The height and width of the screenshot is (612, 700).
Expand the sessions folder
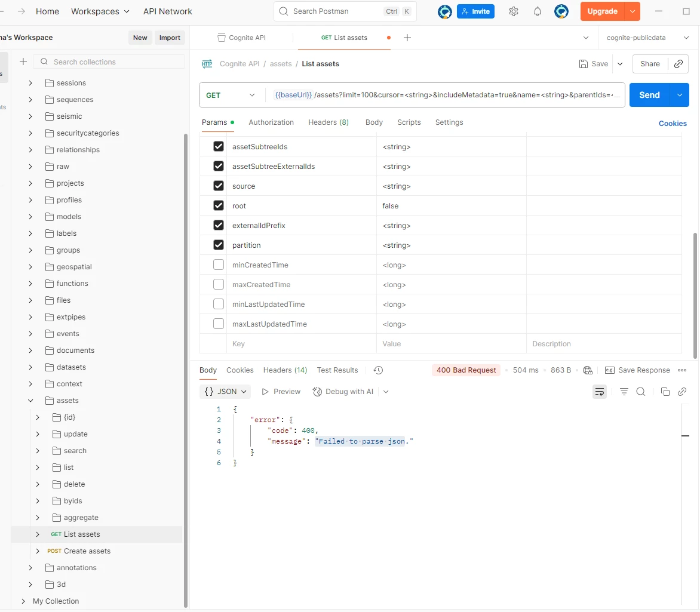click(x=30, y=83)
